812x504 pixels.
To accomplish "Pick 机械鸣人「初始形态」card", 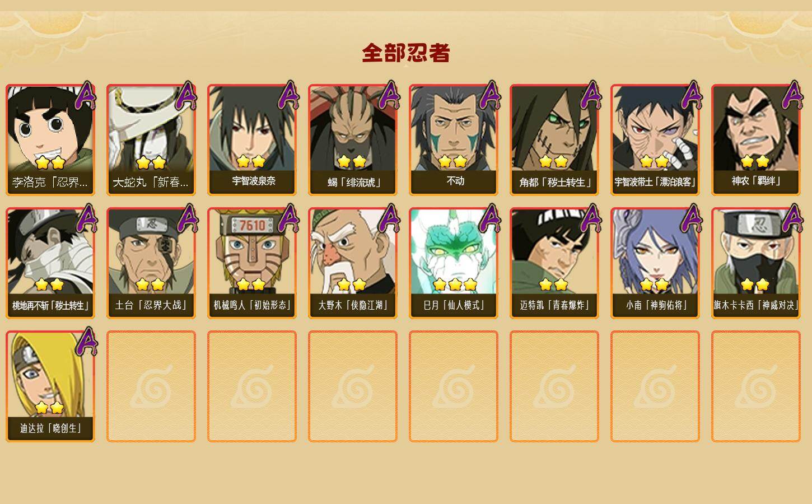I will pyautogui.click(x=252, y=263).
